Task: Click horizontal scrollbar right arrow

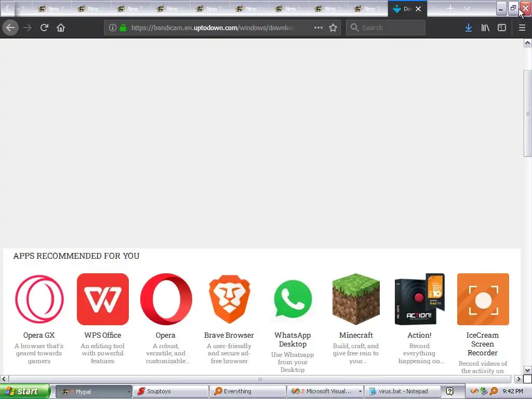Action: [518, 379]
